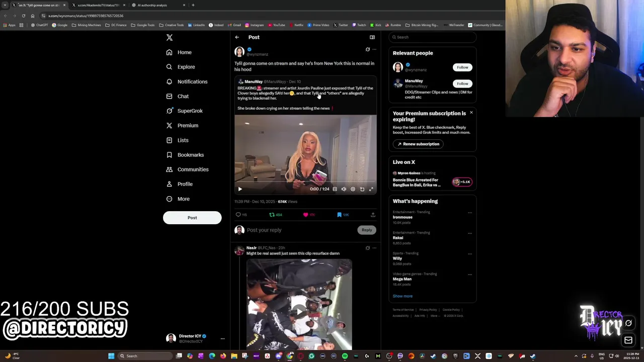The height and width of the screenshot is (362, 644).
Task: Open the Ironmouse trending topic
Action: [403, 217]
